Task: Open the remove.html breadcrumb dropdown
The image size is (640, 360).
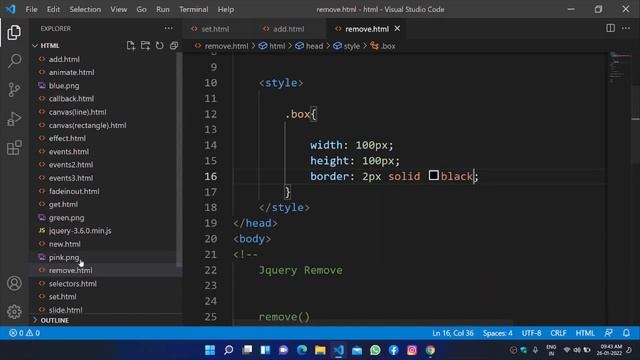Action: pos(221,46)
